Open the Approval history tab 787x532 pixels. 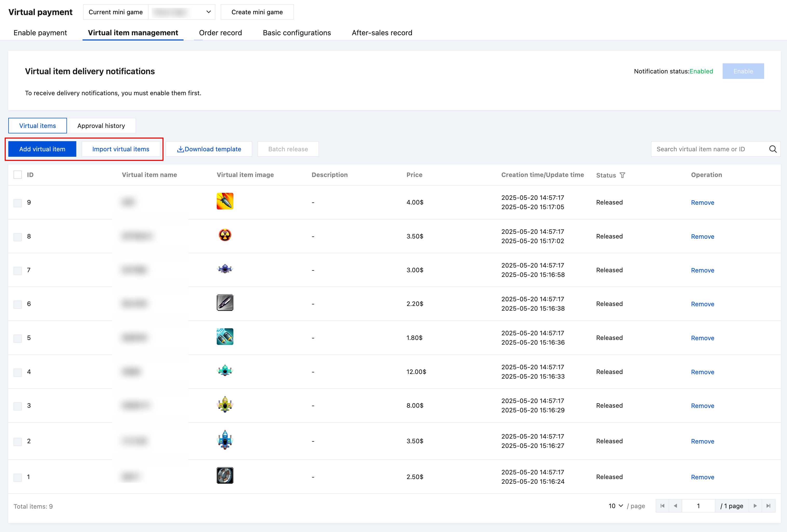coord(101,126)
